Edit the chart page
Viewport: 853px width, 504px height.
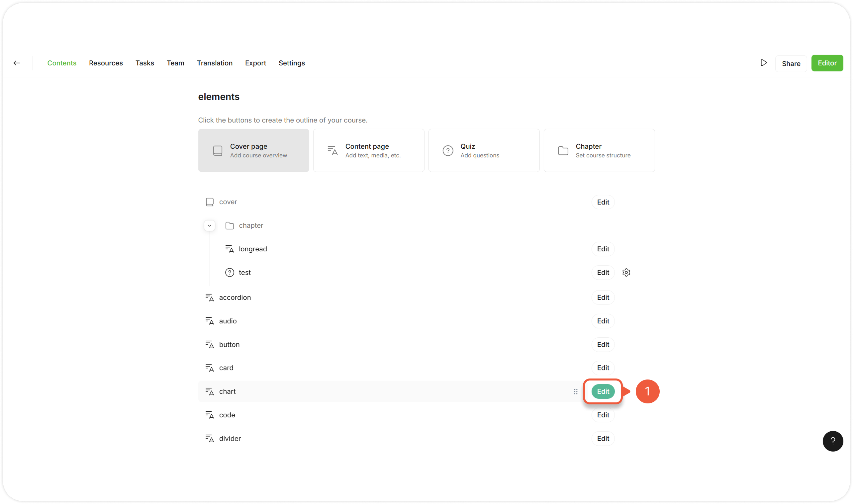603,391
